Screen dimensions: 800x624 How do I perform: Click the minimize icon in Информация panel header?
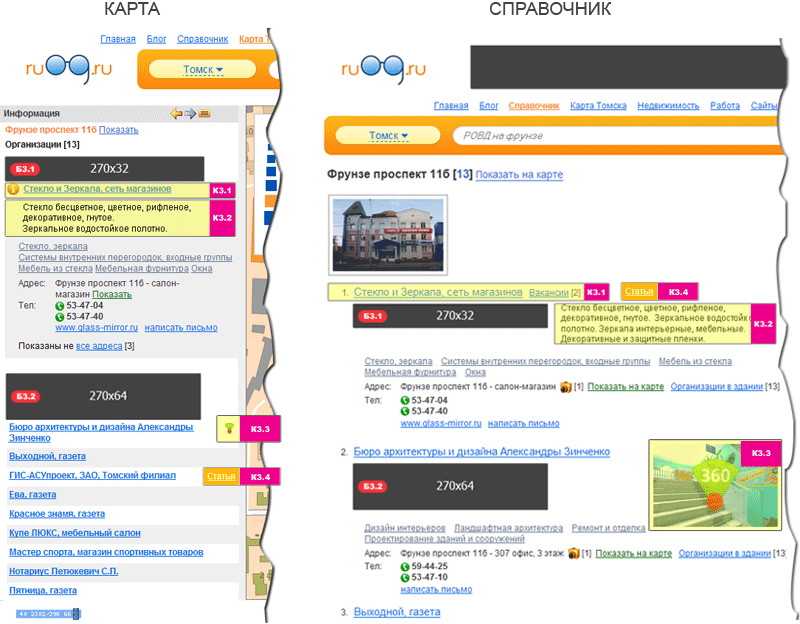point(204,114)
